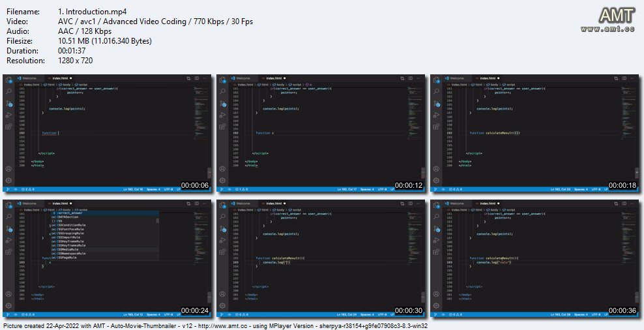Open Extensions icon in the 00:00:30 thumbnail
Image resolution: width=644 pixels, height=330 pixels.
(223, 252)
